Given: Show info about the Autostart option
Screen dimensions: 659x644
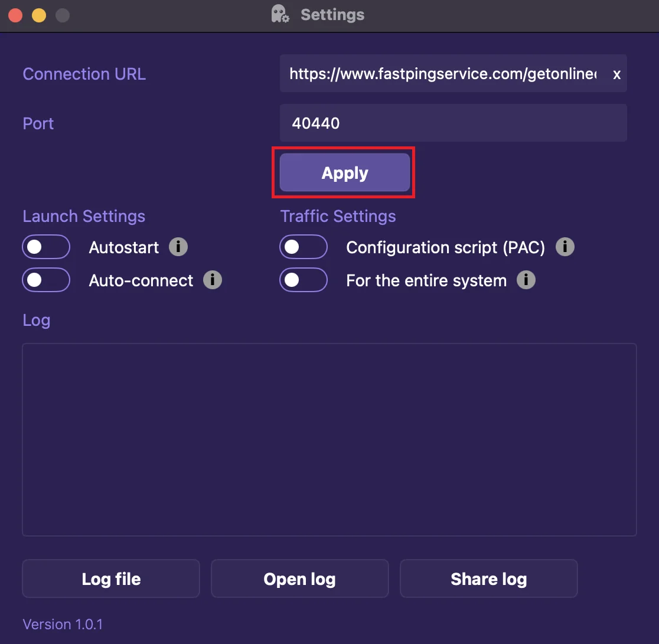Looking at the screenshot, I should pos(178,247).
